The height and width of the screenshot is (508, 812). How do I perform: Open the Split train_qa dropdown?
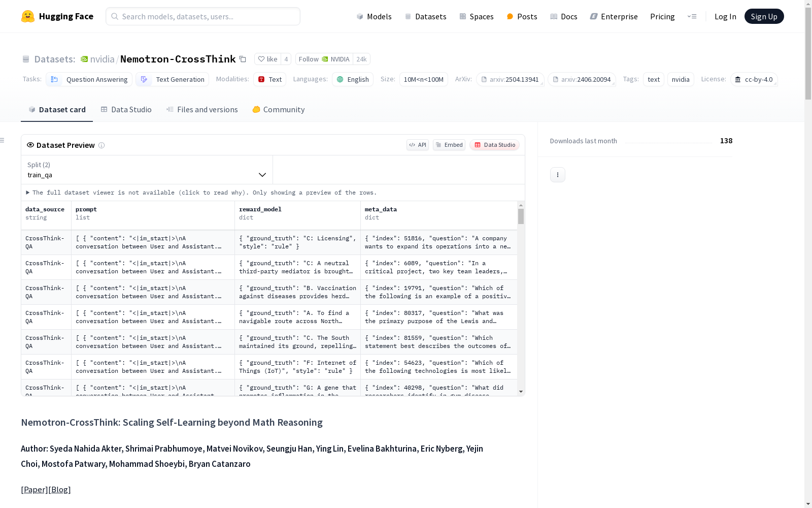click(147, 170)
